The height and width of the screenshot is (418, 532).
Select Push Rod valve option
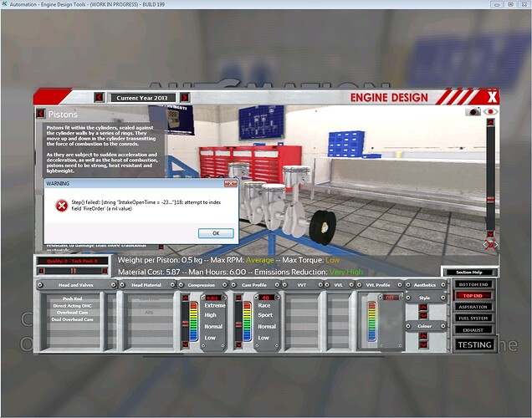(72, 298)
